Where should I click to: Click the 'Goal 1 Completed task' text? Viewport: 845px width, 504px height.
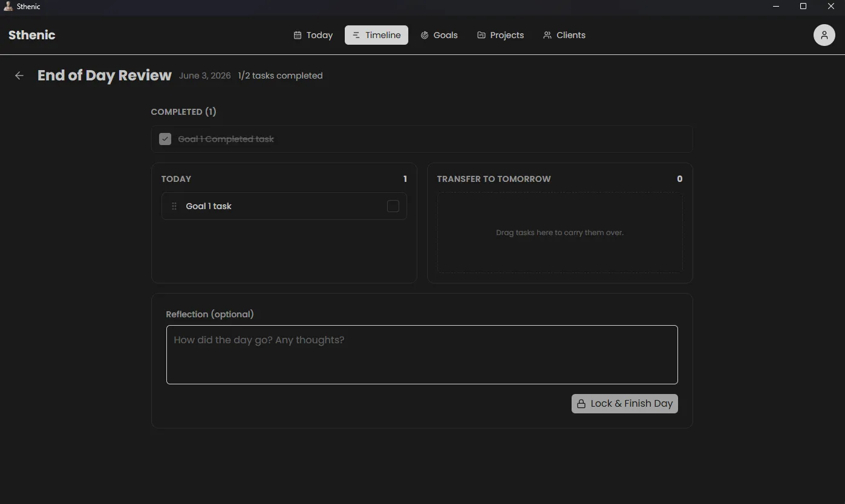pyautogui.click(x=226, y=139)
